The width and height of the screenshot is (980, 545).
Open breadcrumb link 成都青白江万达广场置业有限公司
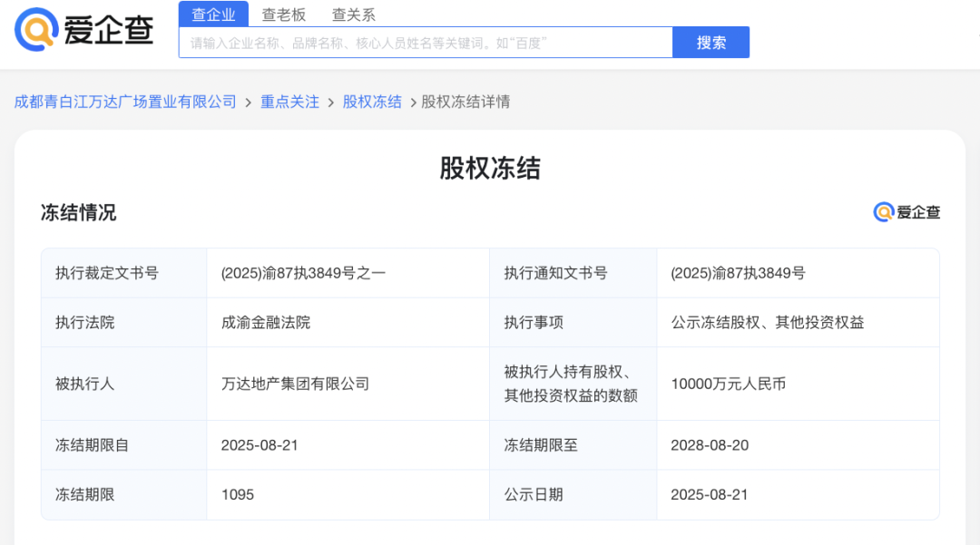[125, 102]
